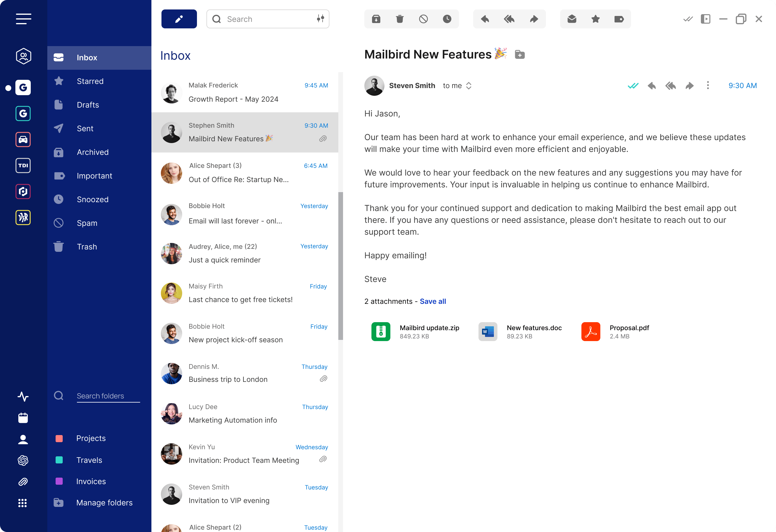Open the Spam folder

coord(99,223)
